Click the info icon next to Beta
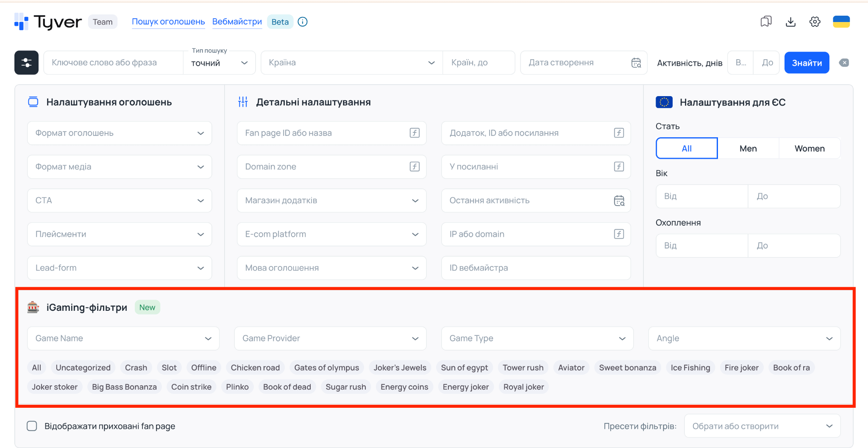Image resolution: width=868 pixels, height=448 pixels. point(303,22)
